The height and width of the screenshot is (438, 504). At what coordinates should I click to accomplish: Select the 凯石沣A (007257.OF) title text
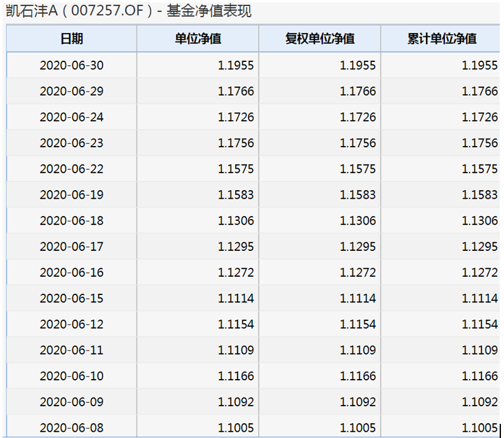tap(79, 11)
